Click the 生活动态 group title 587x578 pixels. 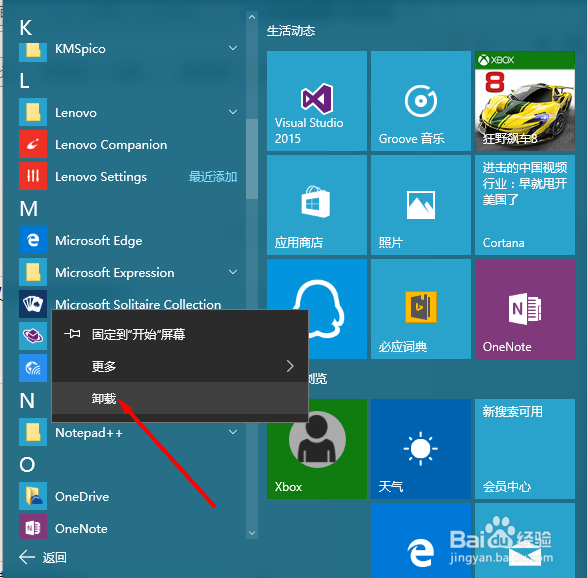pos(291,31)
